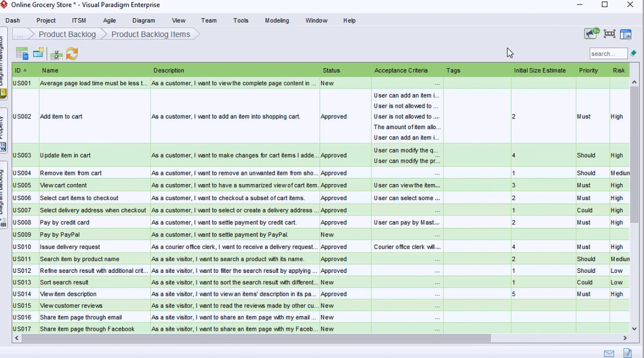
Task: Sort by the Name column header
Action: pyautogui.click(x=95, y=71)
